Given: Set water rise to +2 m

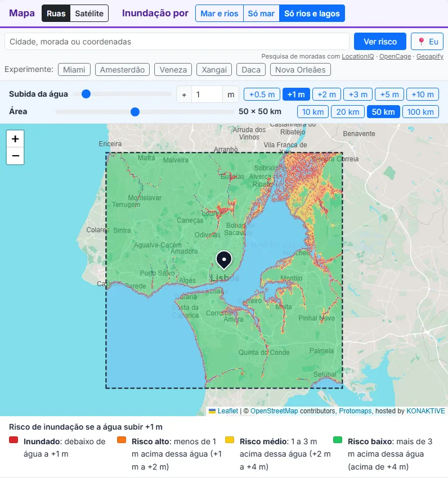Looking at the screenshot, I should (326, 94).
